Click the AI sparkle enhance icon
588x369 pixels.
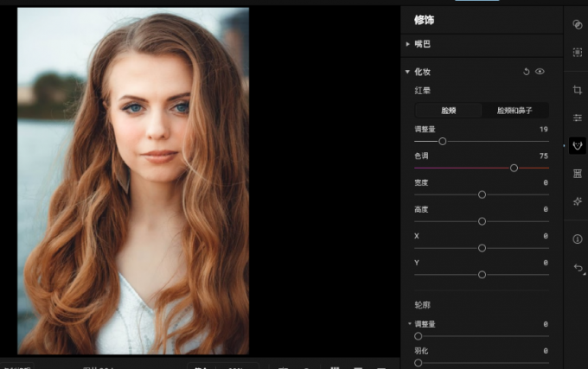point(577,201)
